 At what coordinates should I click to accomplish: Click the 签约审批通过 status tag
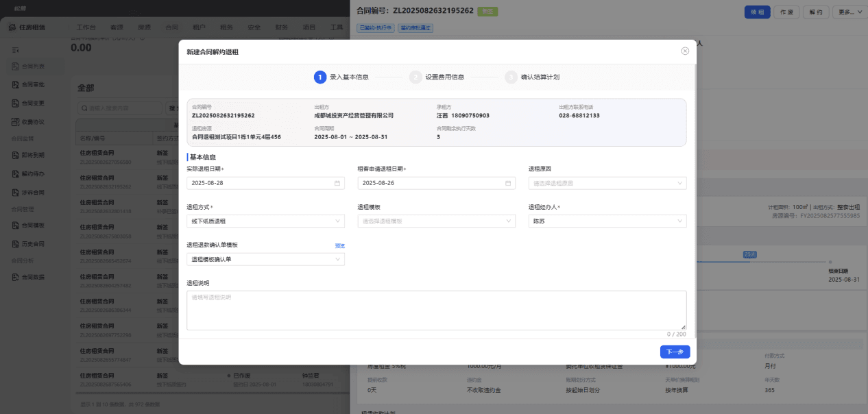point(415,28)
